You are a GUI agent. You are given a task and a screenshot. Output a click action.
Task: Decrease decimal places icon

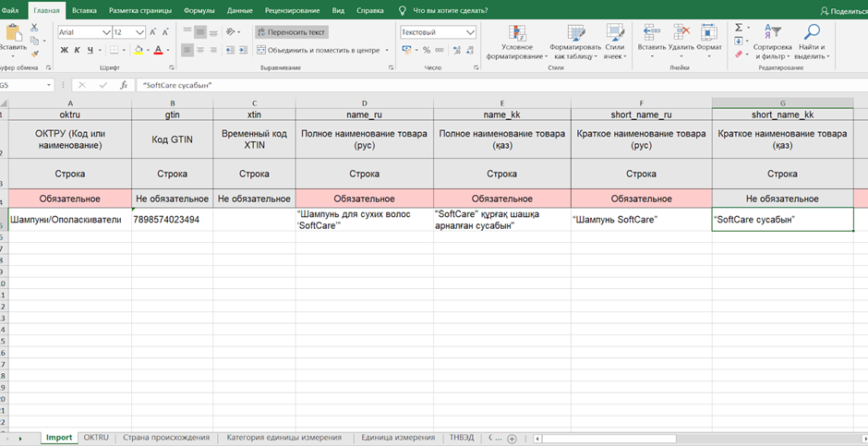click(471, 50)
